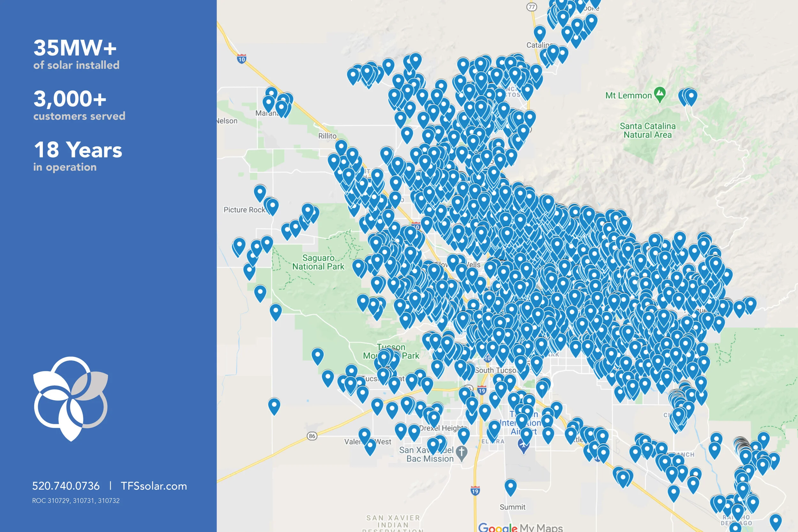The image size is (798, 532).
Task: Click the "of solar installed" caption
Action: [76, 65]
